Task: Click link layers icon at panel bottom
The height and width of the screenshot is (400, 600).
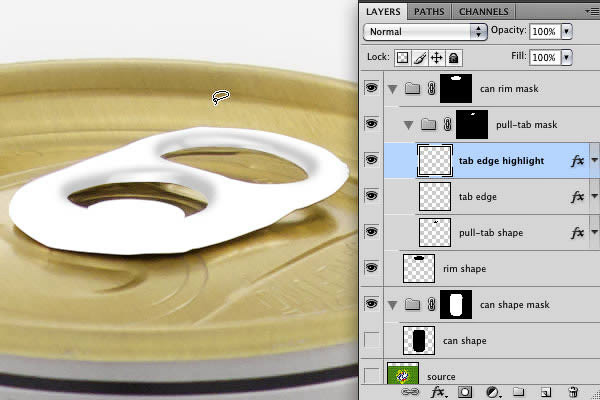Action: pos(411,392)
